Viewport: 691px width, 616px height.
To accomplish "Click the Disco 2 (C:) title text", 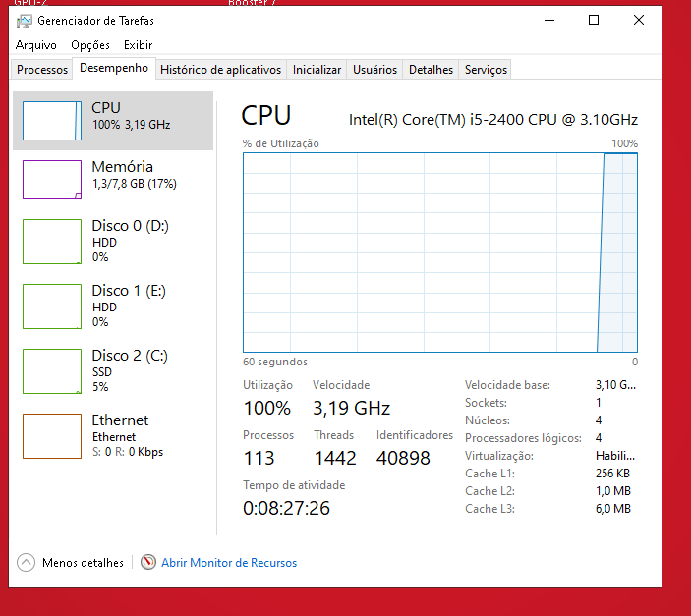I will pyautogui.click(x=130, y=356).
